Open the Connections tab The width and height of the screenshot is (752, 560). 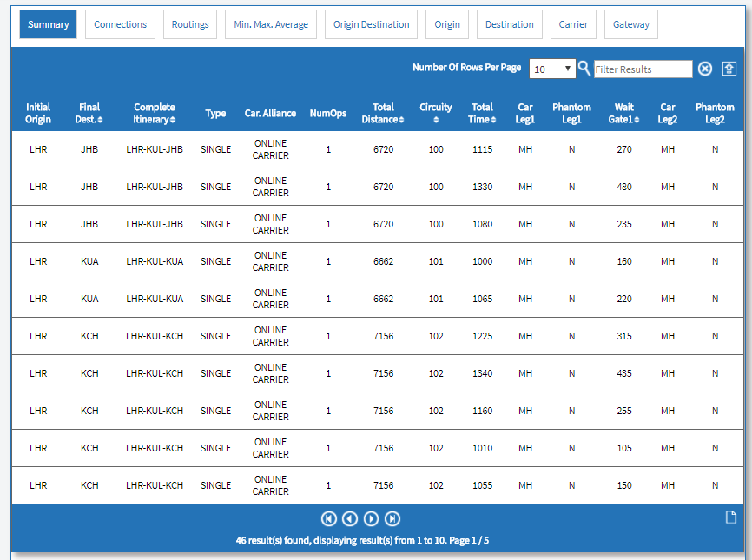pyautogui.click(x=121, y=24)
